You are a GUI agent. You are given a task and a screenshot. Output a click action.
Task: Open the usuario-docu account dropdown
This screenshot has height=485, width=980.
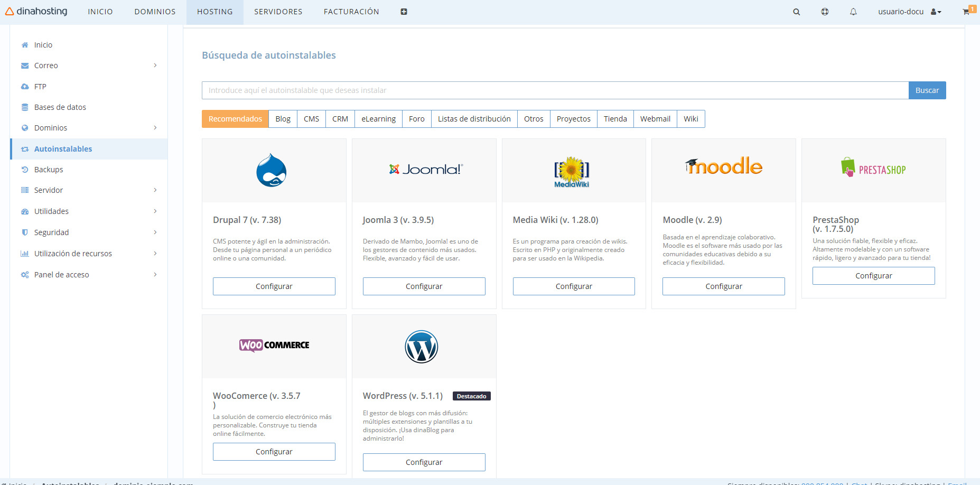(x=910, y=12)
